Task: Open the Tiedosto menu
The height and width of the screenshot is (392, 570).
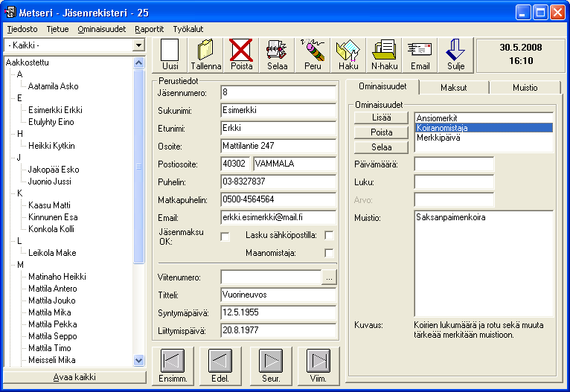Action: pos(22,29)
